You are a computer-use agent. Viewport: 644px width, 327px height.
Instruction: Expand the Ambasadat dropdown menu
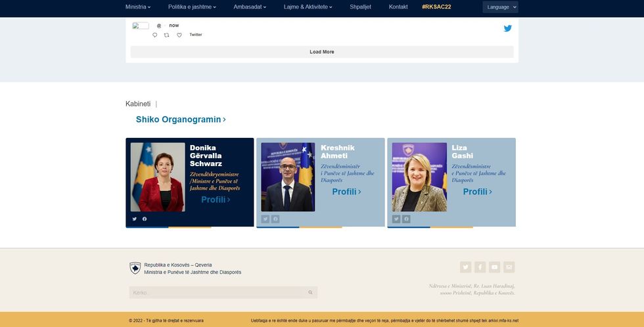[x=250, y=7]
